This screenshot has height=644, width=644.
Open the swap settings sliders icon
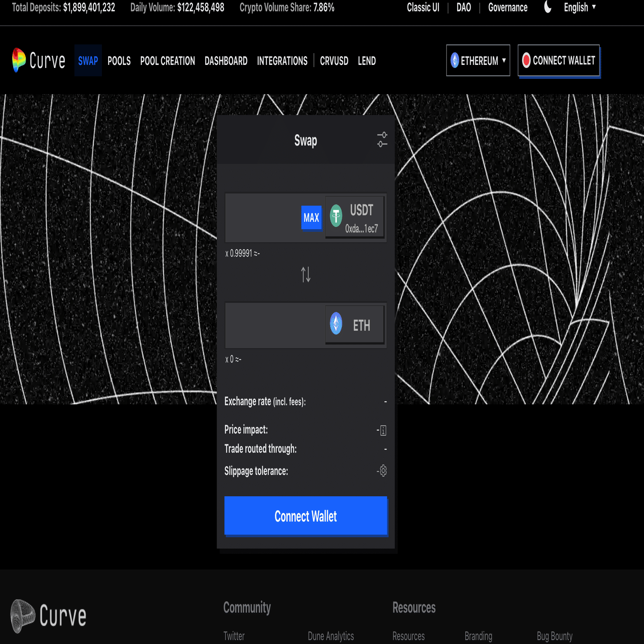point(382,140)
